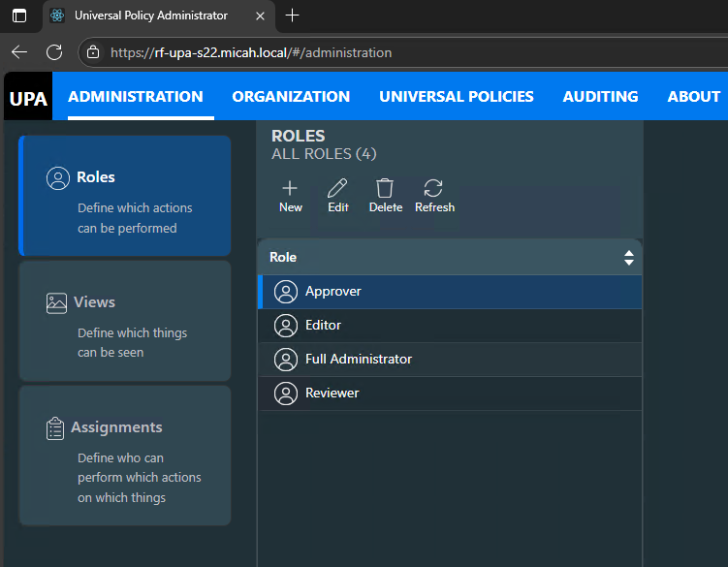Open a new browser tab
Screen dimensions: 728x567
(x=292, y=16)
